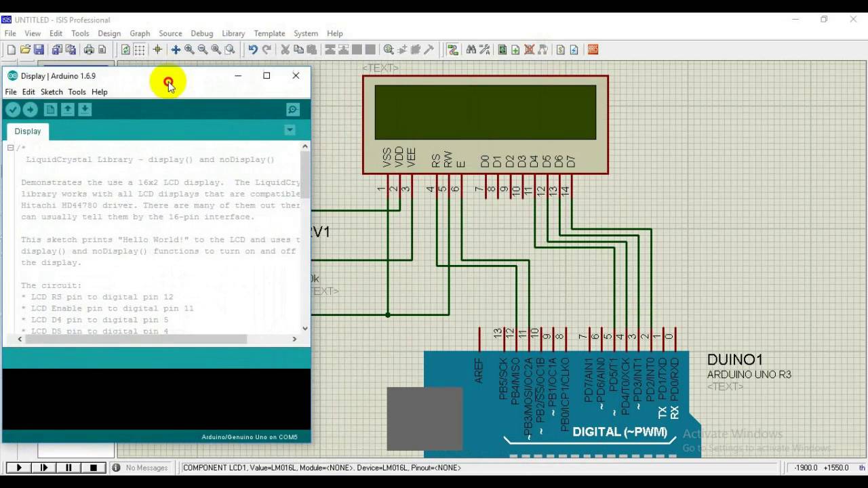Open the ISIS Design menu
The width and height of the screenshot is (868, 488).
click(x=109, y=33)
